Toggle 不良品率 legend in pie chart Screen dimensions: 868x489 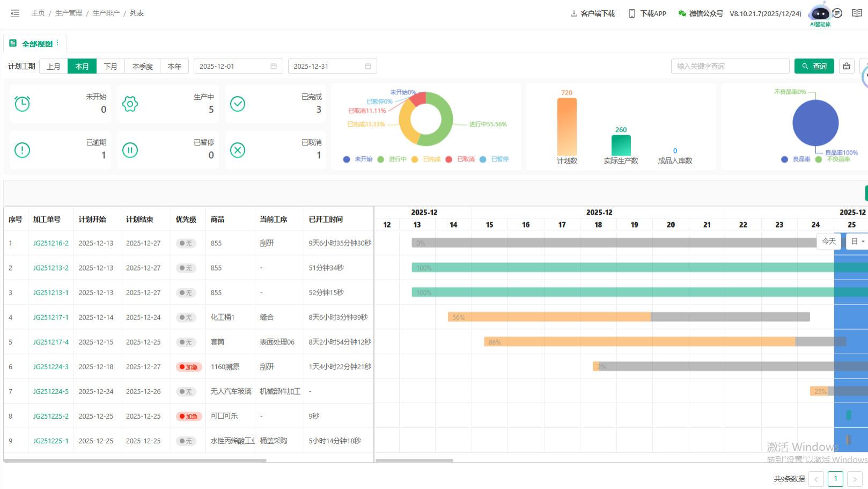coord(833,159)
